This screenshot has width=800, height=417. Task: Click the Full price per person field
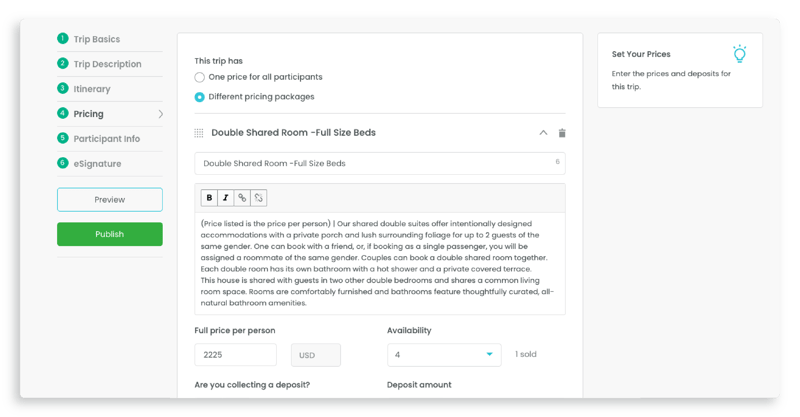pos(235,355)
